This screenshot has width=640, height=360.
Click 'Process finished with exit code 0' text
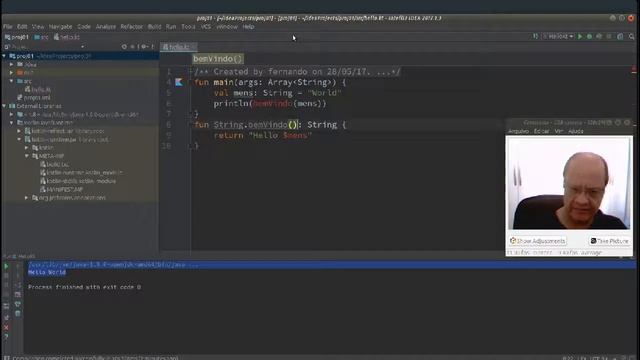84,287
